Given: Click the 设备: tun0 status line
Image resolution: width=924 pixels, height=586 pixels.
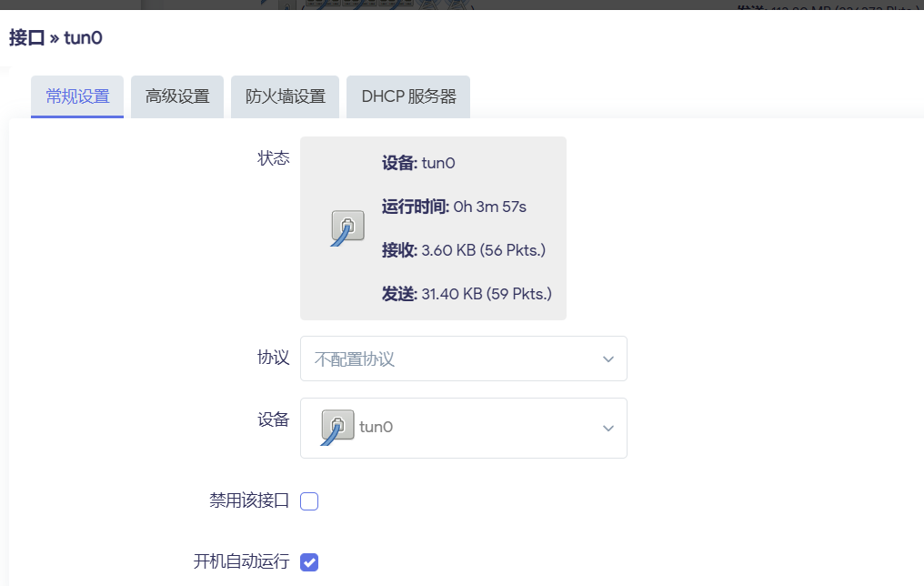Looking at the screenshot, I should pos(418,164).
